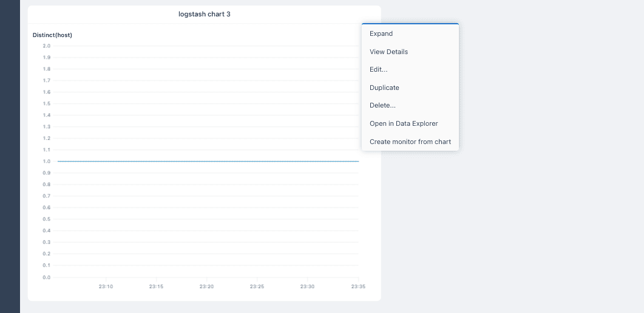Screen dimensions: 644x313
Task: Click the Distinct(host) axis label
Action: click(52, 35)
